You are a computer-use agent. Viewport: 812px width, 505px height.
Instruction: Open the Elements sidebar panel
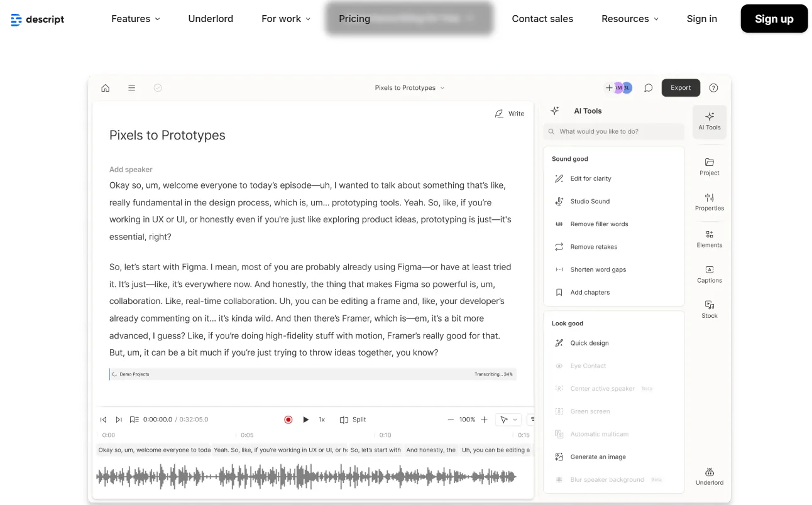click(x=710, y=239)
